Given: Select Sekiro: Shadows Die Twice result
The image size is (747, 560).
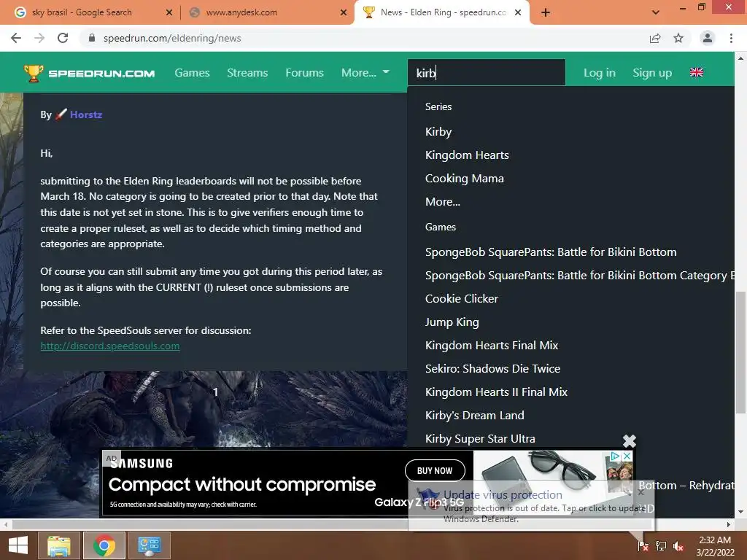Looking at the screenshot, I should pos(492,368).
